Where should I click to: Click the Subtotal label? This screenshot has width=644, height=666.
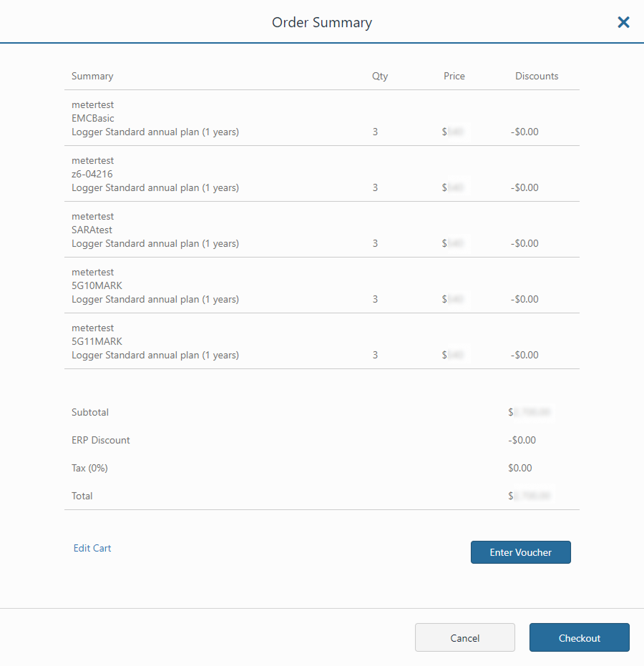[x=90, y=412]
